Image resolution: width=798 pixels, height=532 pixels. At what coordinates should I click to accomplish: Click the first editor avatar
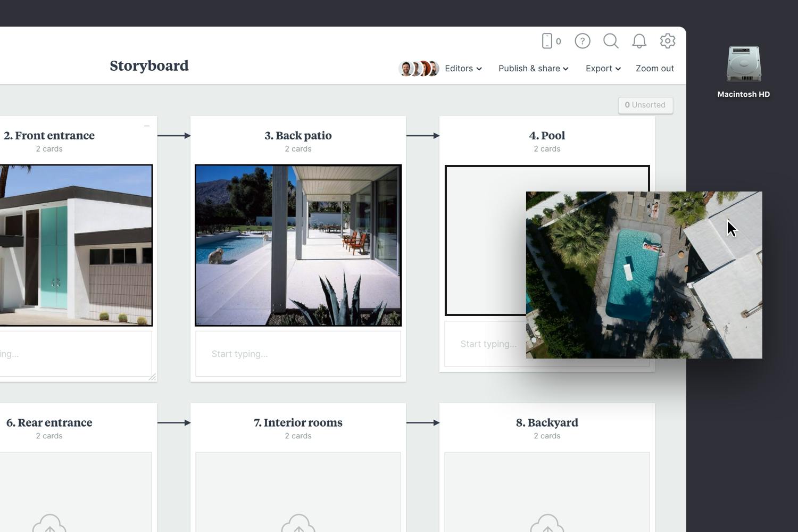pos(405,68)
